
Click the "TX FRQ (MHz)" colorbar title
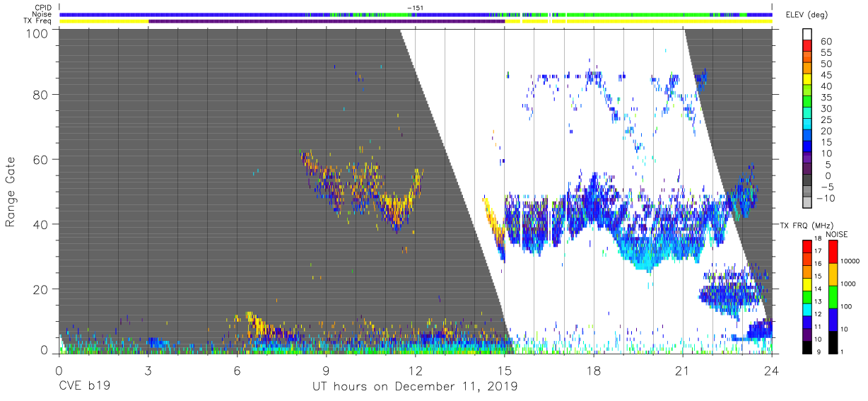pos(807,226)
